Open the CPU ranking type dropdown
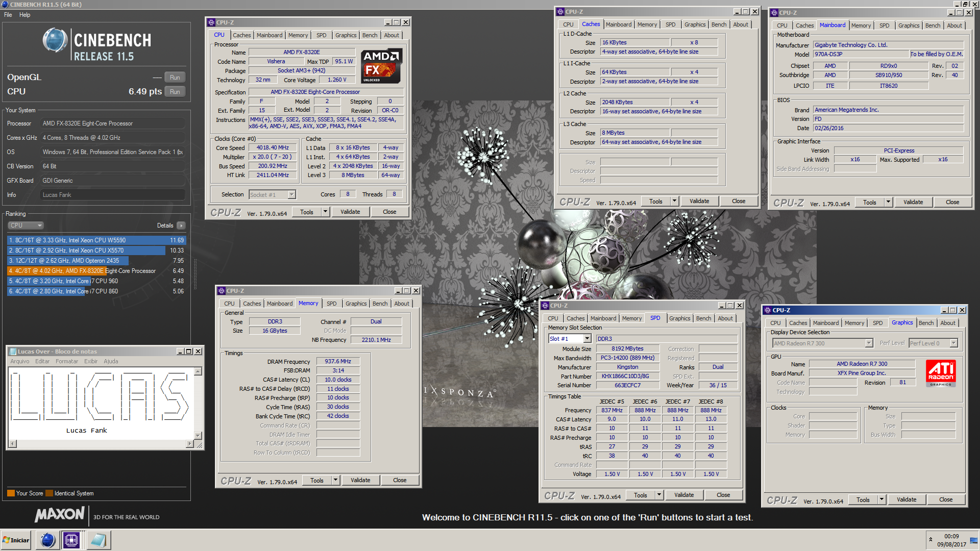980x551 pixels. [x=26, y=226]
